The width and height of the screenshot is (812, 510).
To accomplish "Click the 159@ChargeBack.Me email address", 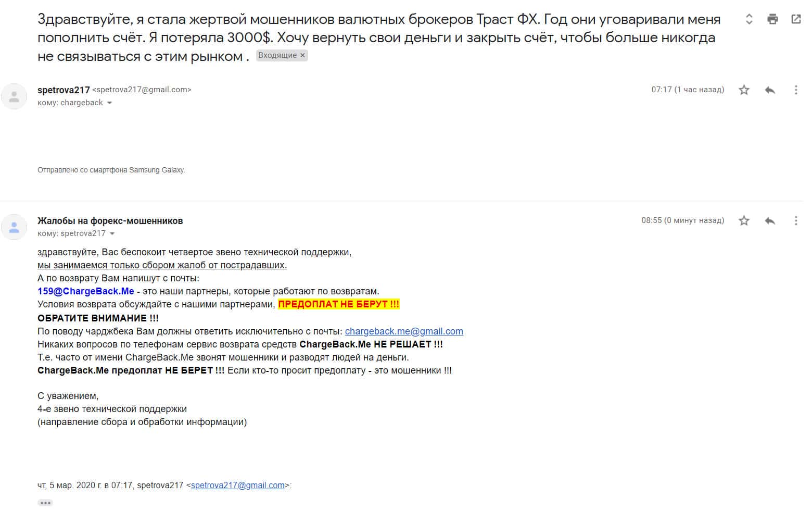I will 85,291.
